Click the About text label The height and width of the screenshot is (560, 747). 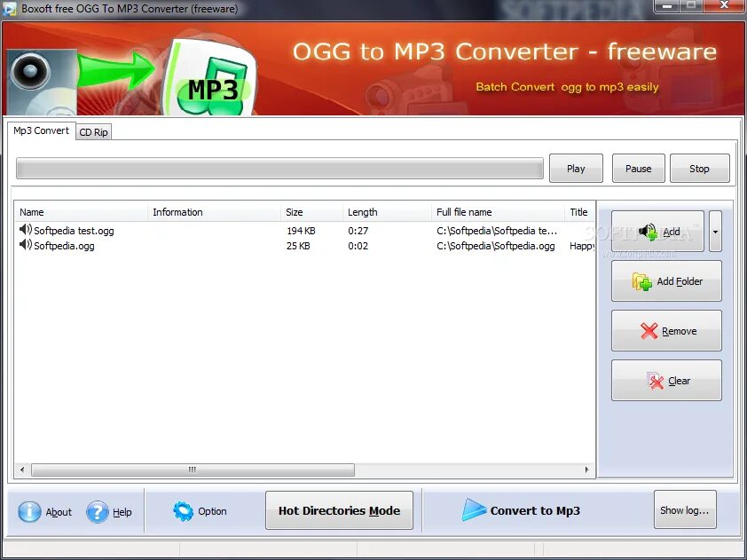(59, 512)
